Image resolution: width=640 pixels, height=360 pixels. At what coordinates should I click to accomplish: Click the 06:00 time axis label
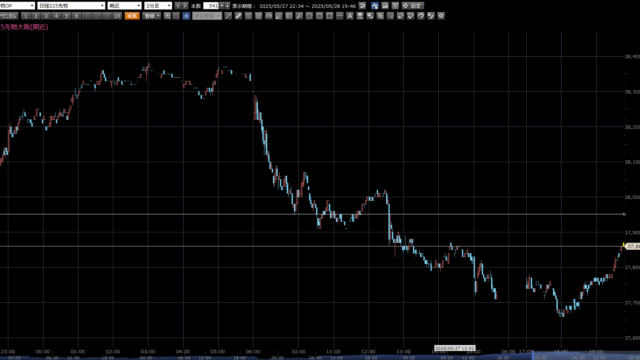[x=253, y=351]
